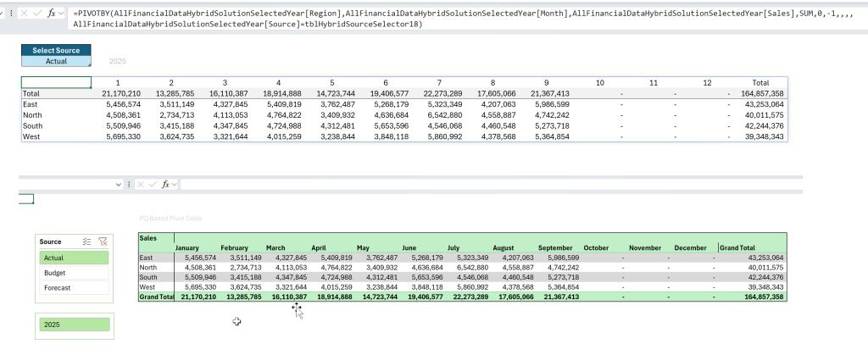Click the October header in the pivot table
Screen dimensions: 868x355
(x=596, y=247)
